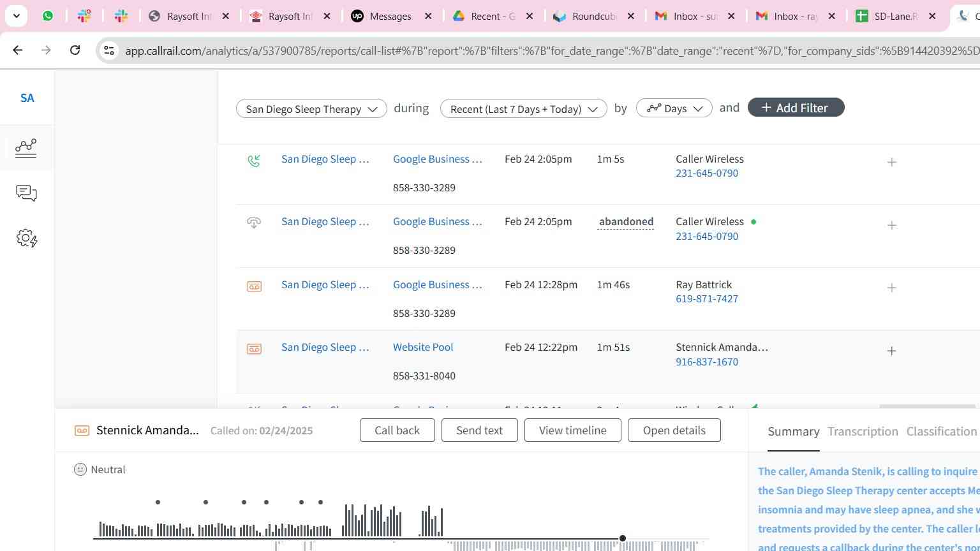Click the browser address bar URL

[x=551, y=50]
